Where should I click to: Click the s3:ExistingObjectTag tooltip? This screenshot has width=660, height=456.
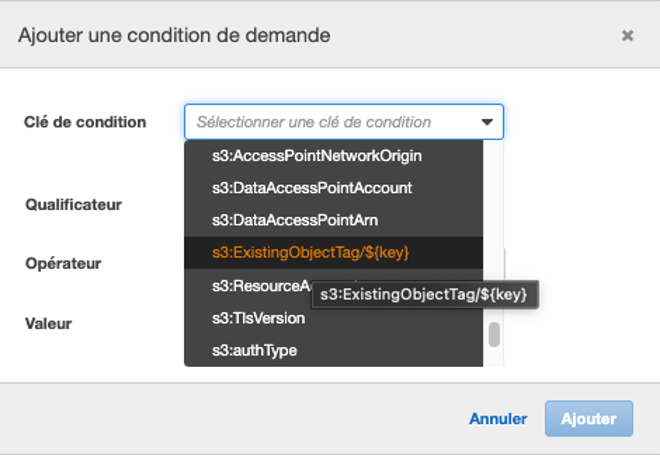click(424, 295)
